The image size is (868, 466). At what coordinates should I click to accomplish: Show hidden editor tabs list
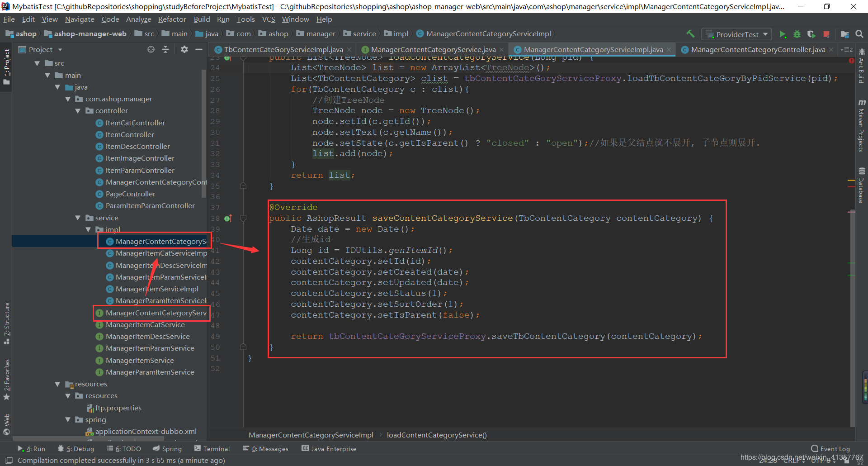point(847,49)
